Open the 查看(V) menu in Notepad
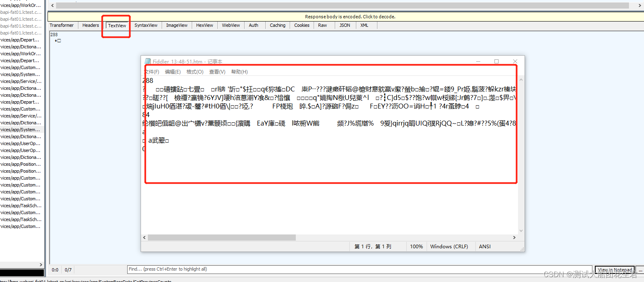 point(217,72)
